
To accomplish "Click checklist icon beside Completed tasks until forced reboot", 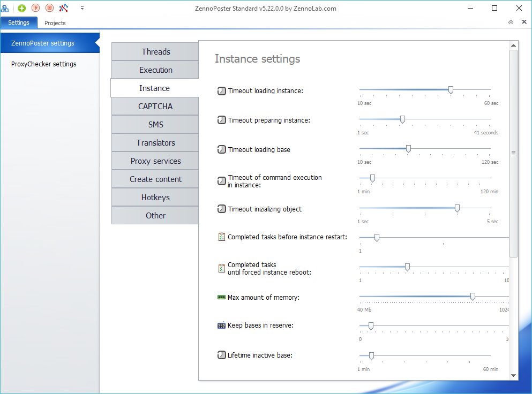I will [222, 268].
